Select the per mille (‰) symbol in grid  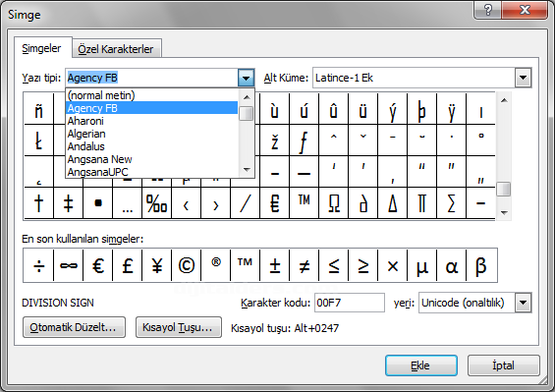[x=157, y=203]
